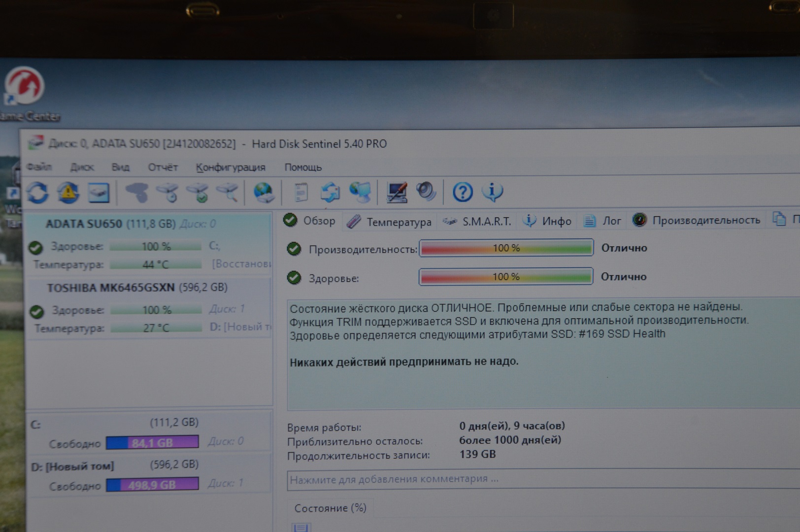Open the Конфигурация menu
Screen dimensions: 800x532
coord(231,167)
